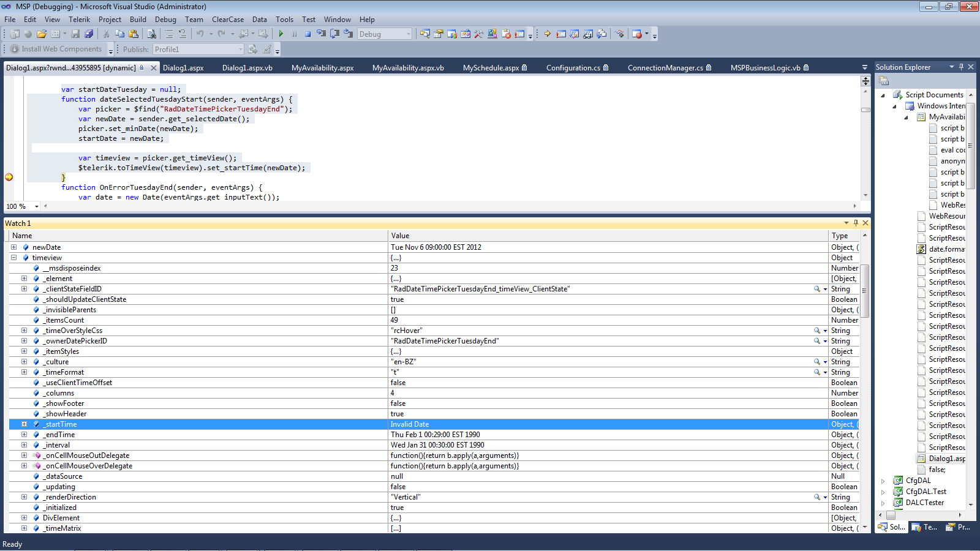Viewport: 980px width, 551px height.
Task: Click the Cut scissors icon
Action: pyautogui.click(x=107, y=34)
